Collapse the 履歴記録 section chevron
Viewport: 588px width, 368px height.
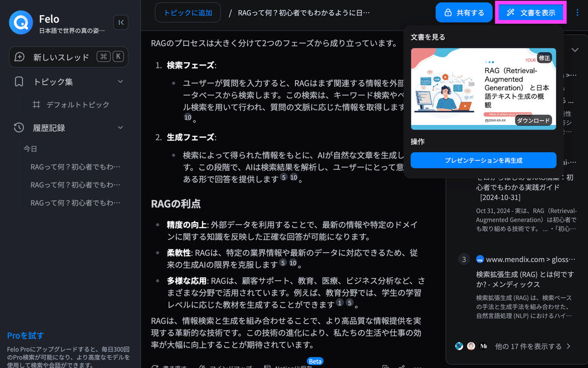click(x=121, y=128)
